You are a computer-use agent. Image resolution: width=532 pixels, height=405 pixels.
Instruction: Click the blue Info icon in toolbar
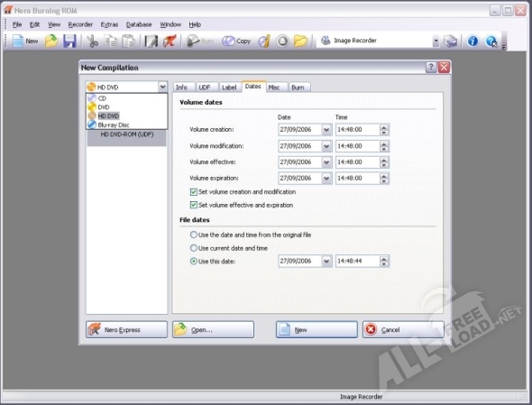pyautogui.click(x=472, y=41)
